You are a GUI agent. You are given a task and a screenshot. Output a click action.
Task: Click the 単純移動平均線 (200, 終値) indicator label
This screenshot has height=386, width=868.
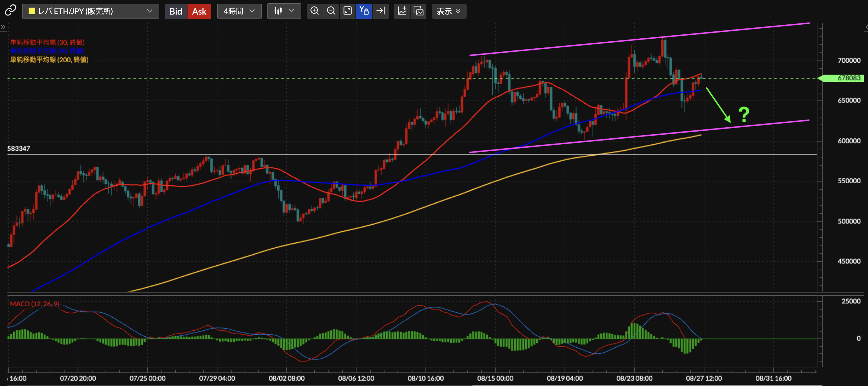point(49,60)
